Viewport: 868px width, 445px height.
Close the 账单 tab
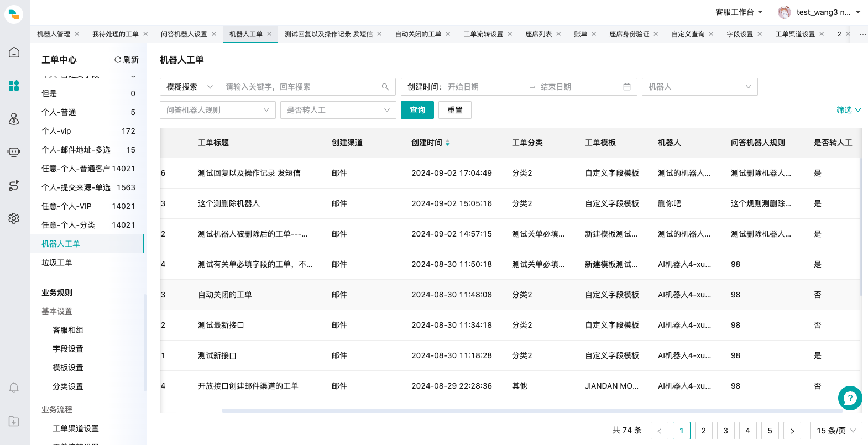594,34
